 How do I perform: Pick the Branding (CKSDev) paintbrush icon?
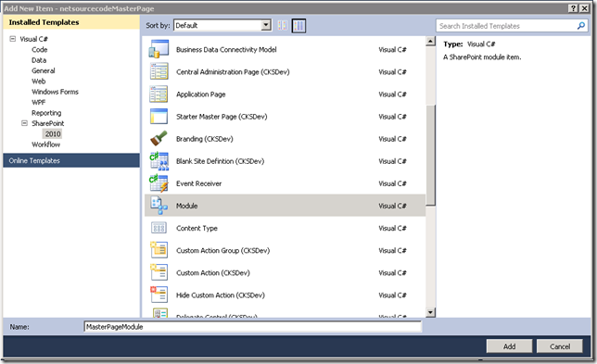coord(159,138)
